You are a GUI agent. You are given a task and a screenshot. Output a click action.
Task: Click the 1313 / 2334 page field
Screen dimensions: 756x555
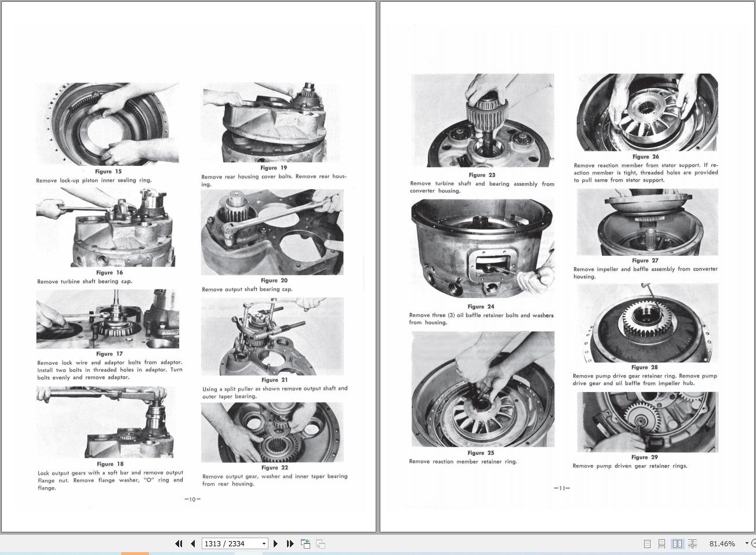coord(231,543)
